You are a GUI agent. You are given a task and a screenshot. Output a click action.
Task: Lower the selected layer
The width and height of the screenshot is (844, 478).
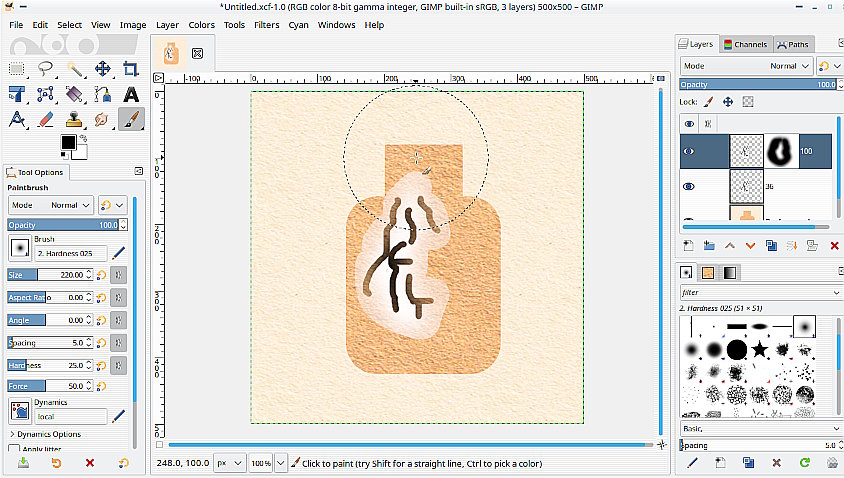[750, 245]
